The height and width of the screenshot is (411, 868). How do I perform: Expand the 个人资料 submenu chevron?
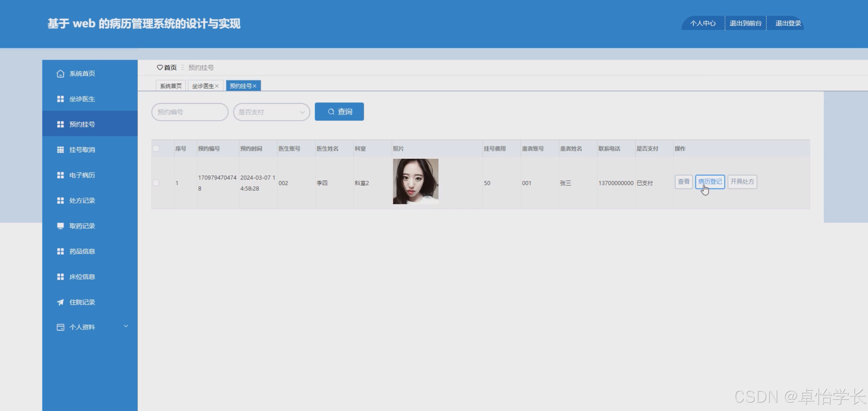pos(126,326)
